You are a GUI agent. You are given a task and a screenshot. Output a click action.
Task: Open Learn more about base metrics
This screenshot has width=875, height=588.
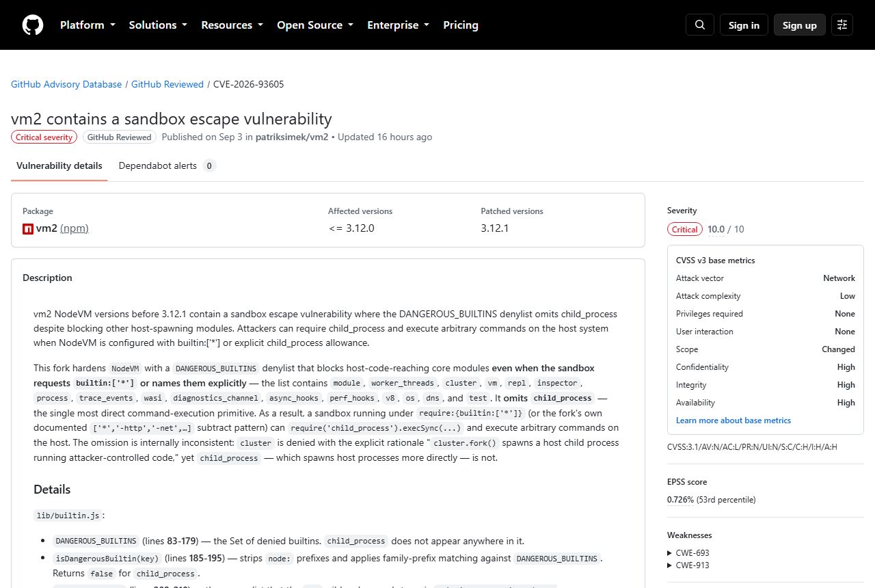point(733,420)
